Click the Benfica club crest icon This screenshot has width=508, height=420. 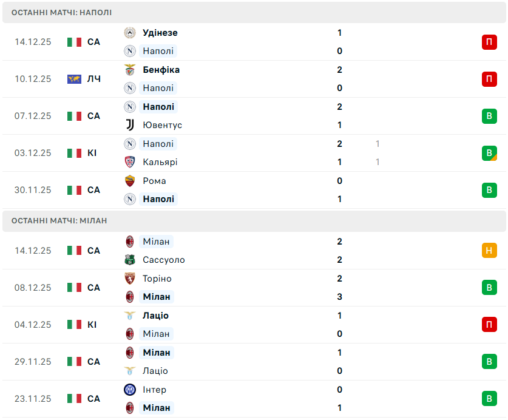tap(129, 70)
